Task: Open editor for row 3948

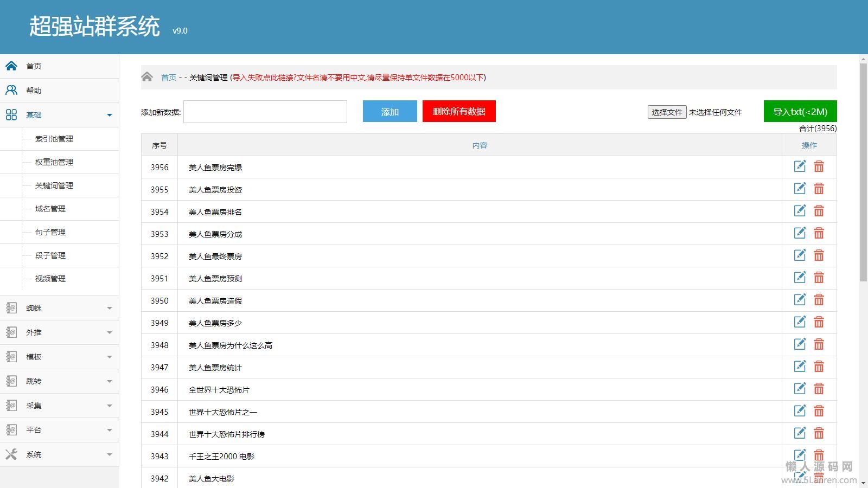Action: 800,344
